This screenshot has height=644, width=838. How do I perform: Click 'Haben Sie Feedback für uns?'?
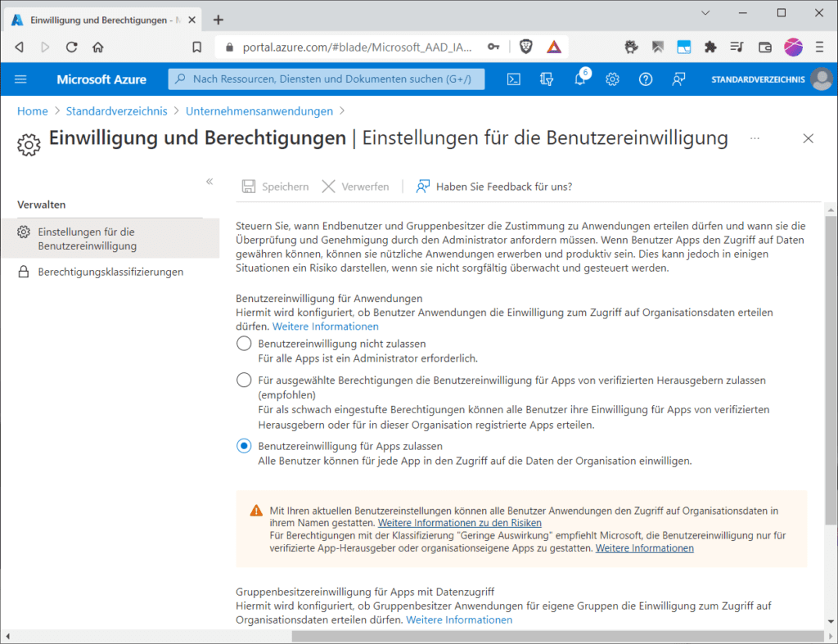(x=494, y=187)
